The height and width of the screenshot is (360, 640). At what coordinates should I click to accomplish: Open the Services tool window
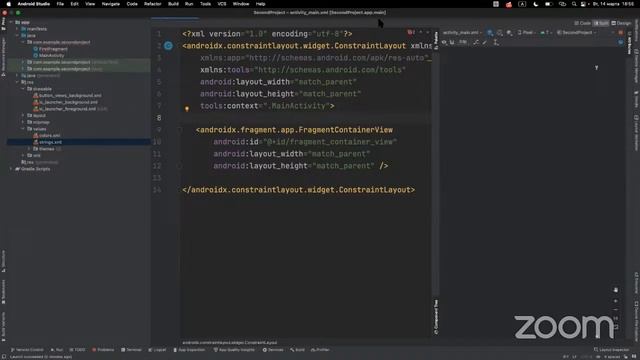coord(273,350)
